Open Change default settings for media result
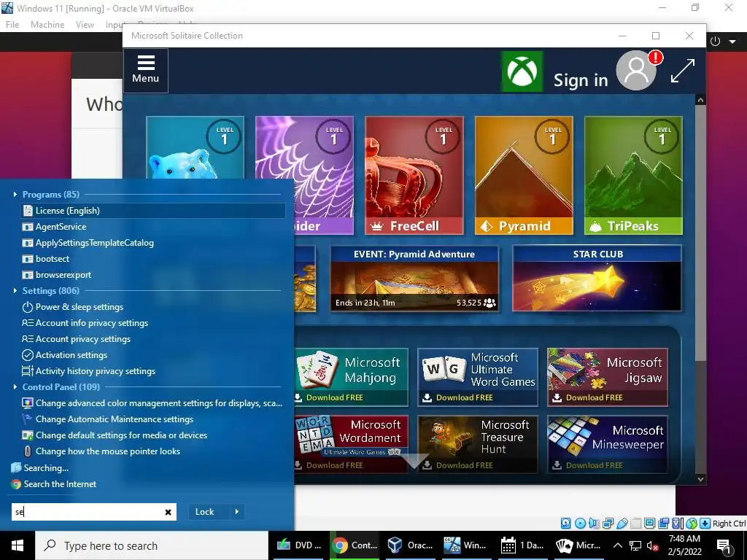747x560 pixels. 153,435
